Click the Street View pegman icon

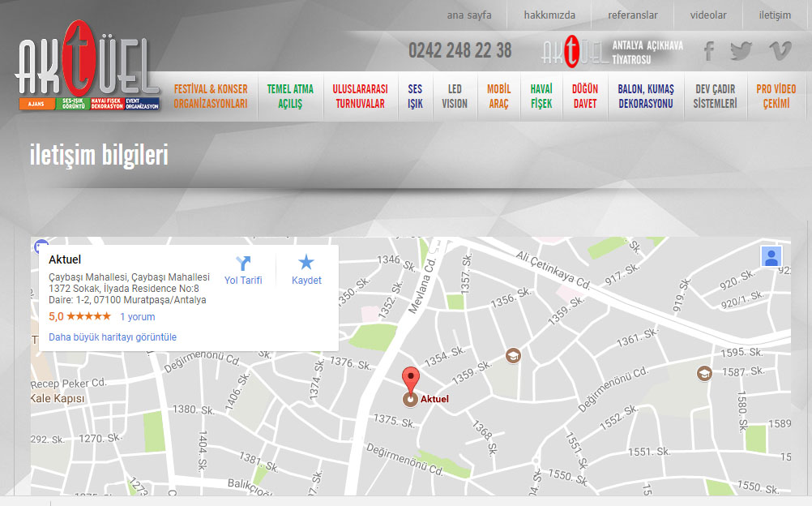click(771, 256)
